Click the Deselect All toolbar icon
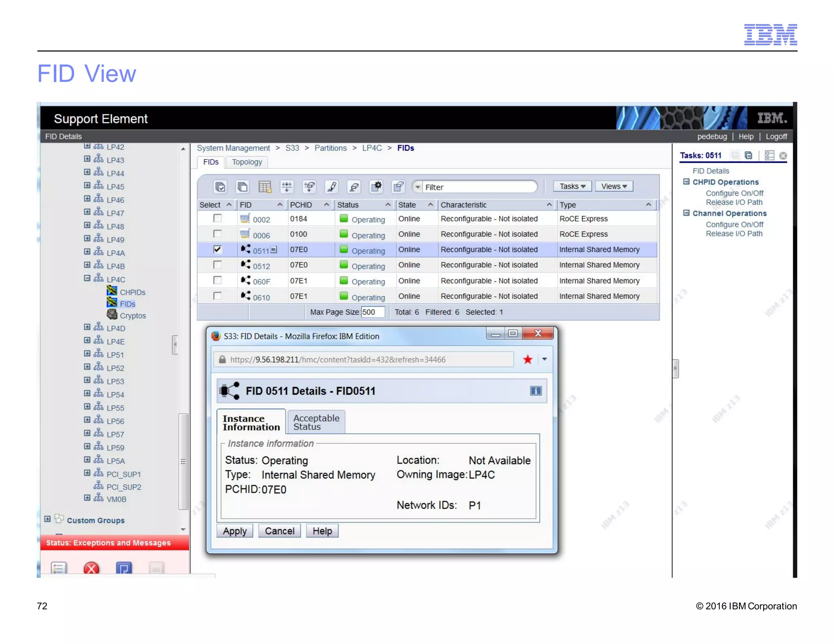 pos(242,187)
